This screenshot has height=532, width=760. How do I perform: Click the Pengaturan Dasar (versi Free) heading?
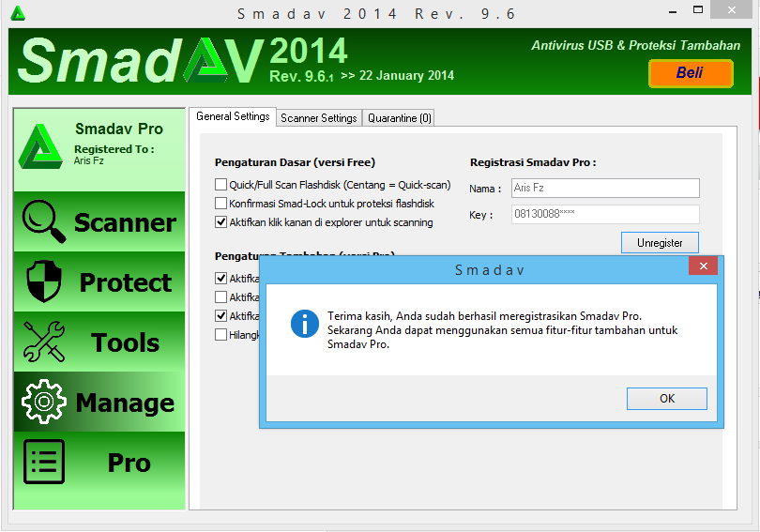295,162
